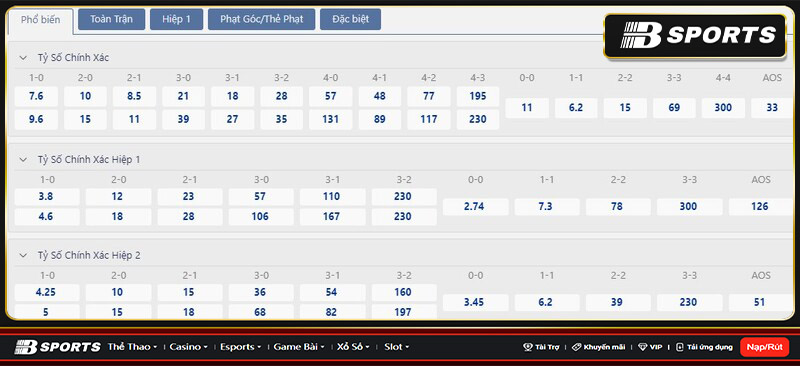The height and width of the screenshot is (366, 800).
Task: Open the Xổ Số dropdown menu
Action: [353, 347]
